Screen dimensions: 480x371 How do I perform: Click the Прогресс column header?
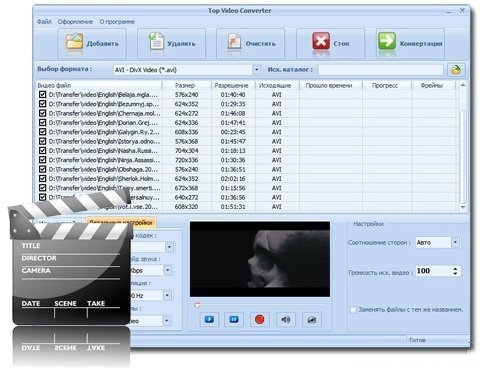coord(387,85)
